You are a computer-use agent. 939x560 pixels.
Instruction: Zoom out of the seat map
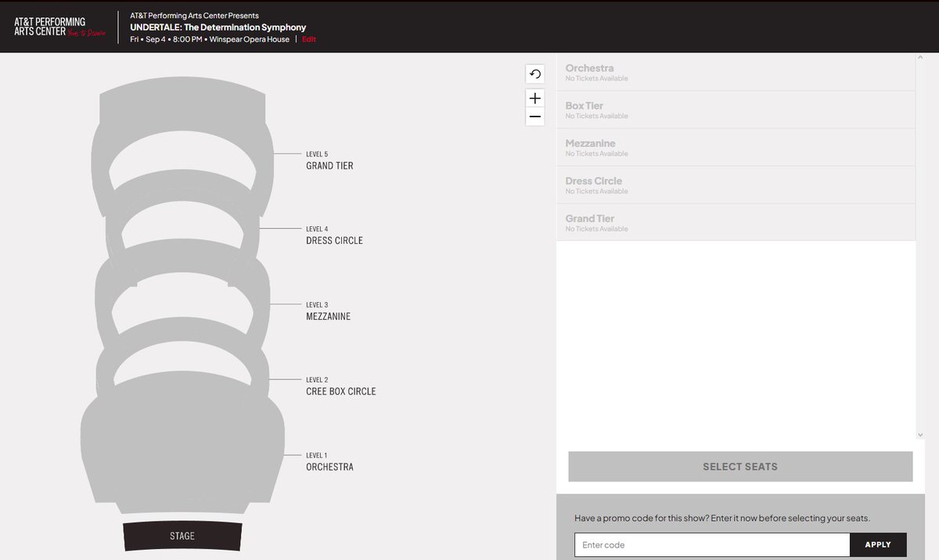535,117
